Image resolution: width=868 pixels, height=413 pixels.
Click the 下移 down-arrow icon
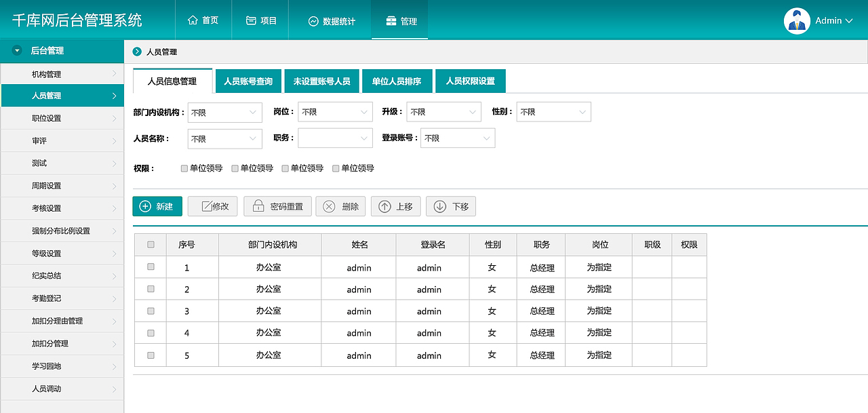click(x=439, y=206)
